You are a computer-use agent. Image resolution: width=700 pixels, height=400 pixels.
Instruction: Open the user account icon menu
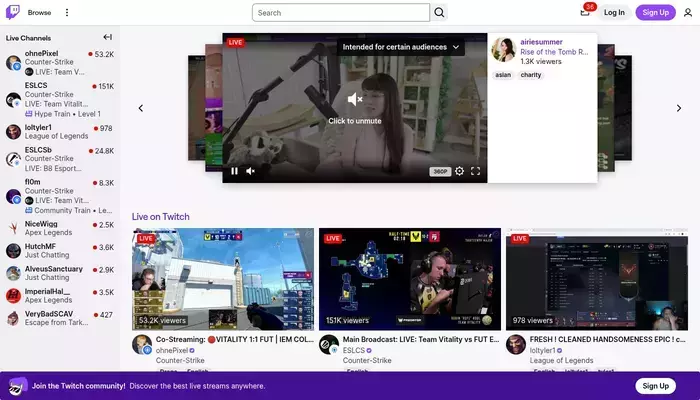pos(688,12)
